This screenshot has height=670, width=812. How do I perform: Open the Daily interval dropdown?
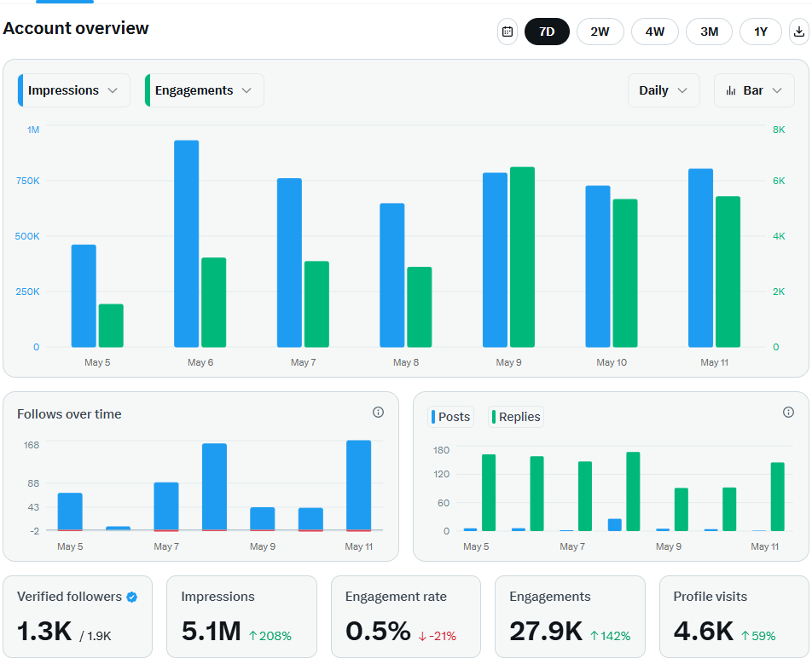point(664,90)
